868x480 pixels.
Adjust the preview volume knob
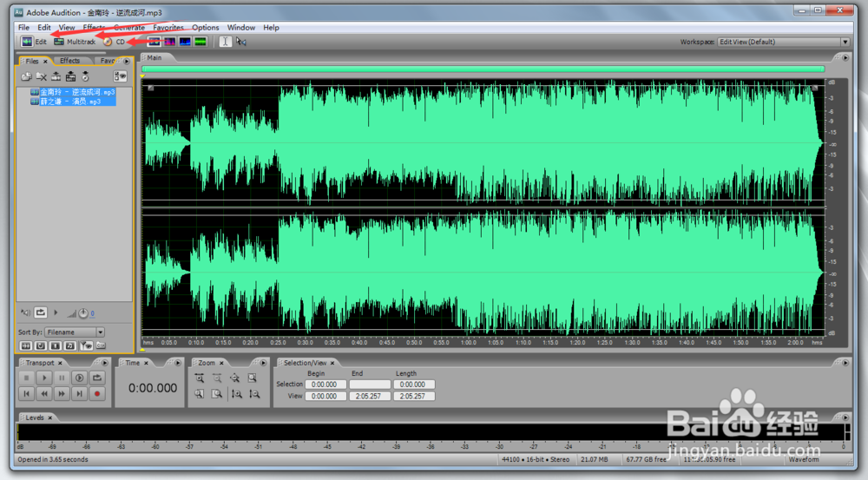click(x=82, y=313)
